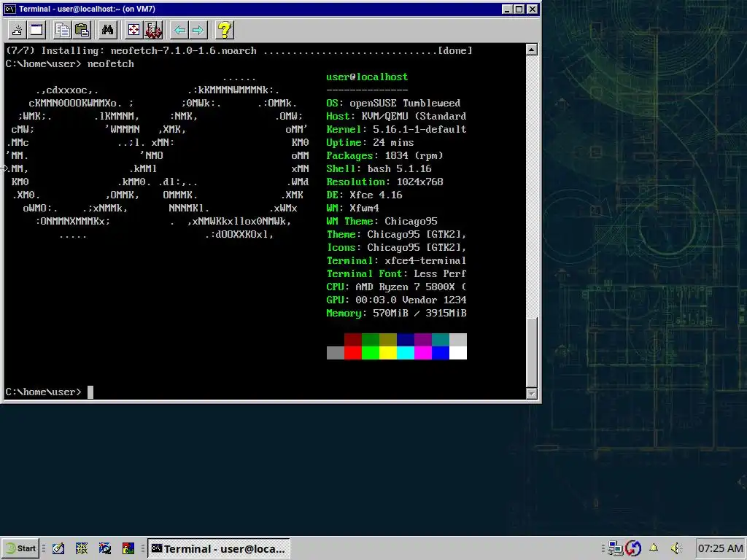Launch the third quick-launch taskbar icon
The image size is (747, 560).
pyautogui.click(x=105, y=548)
